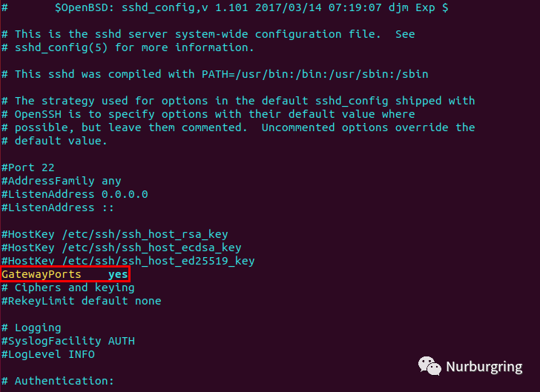540x392 pixels.
Task: Click the #ListenAddress 0.0.0.0 line
Action: tap(75, 194)
